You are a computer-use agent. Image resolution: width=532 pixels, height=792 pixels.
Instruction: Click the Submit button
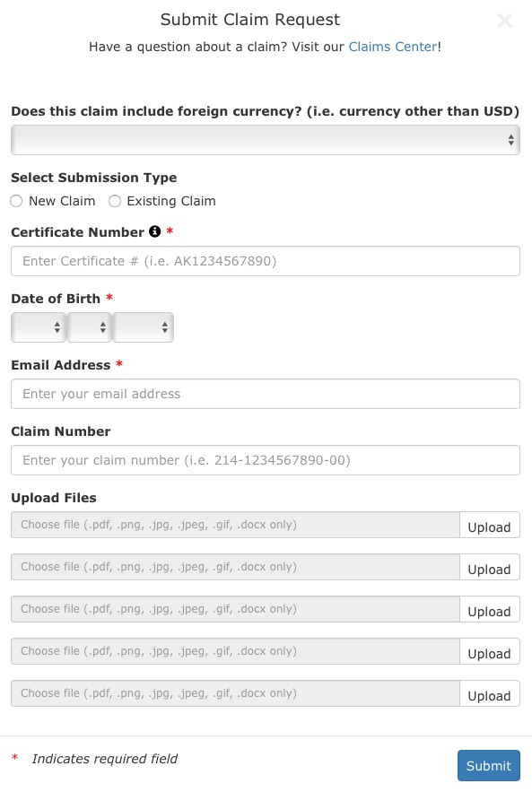coord(489,766)
